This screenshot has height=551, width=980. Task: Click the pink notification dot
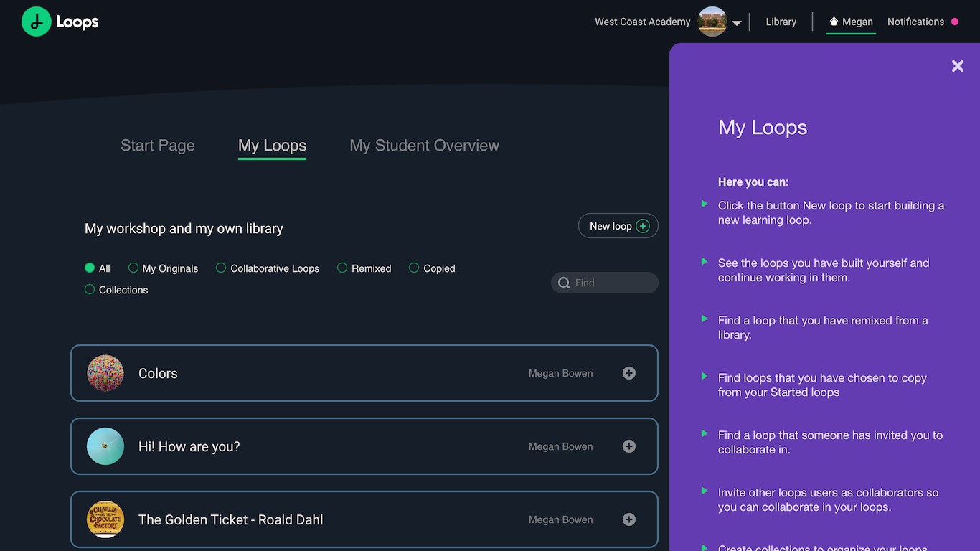click(955, 22)
